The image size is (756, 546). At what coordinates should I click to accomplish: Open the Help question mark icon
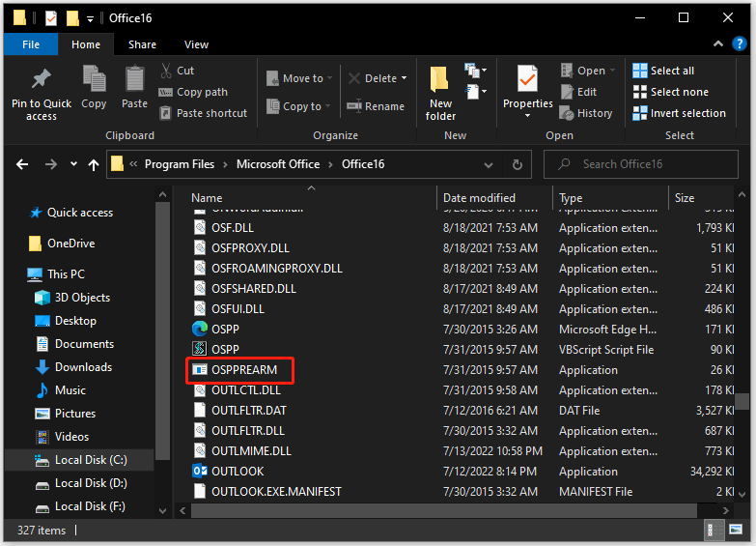(740, 43)
